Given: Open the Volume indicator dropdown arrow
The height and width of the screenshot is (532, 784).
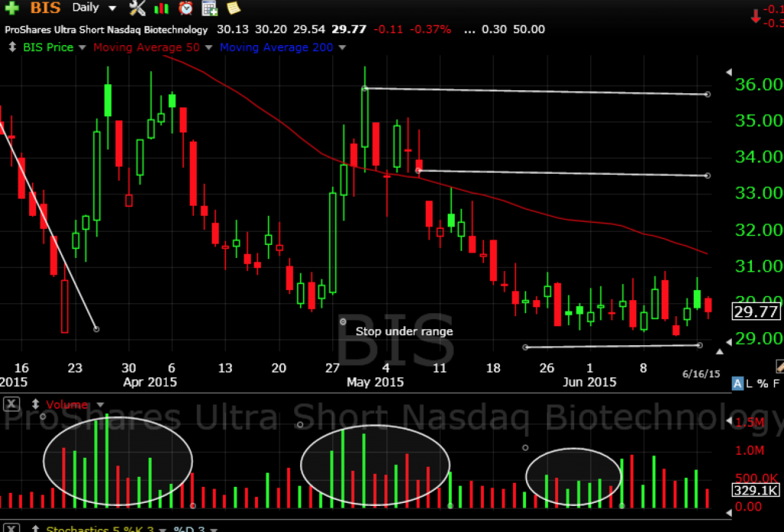Looking at the screenshot, I should (100, 404).
